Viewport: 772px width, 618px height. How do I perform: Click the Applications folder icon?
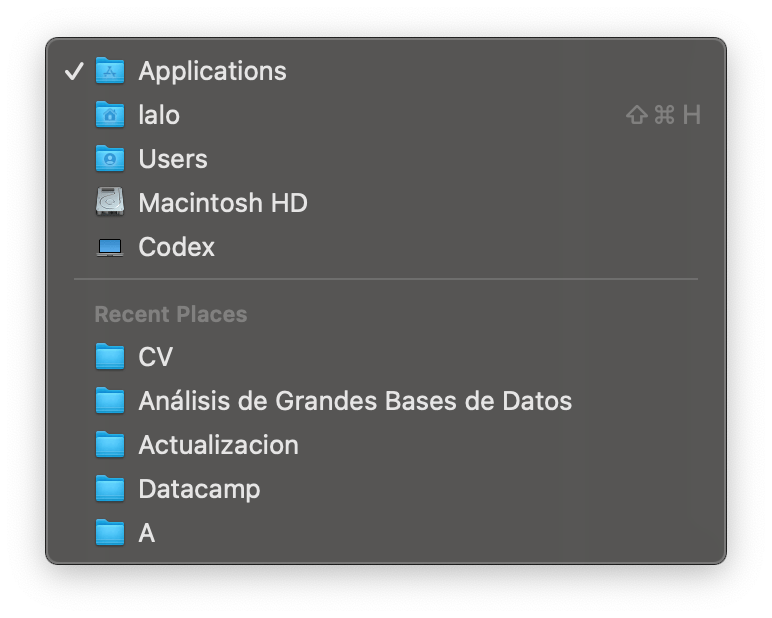click(109, 71)
